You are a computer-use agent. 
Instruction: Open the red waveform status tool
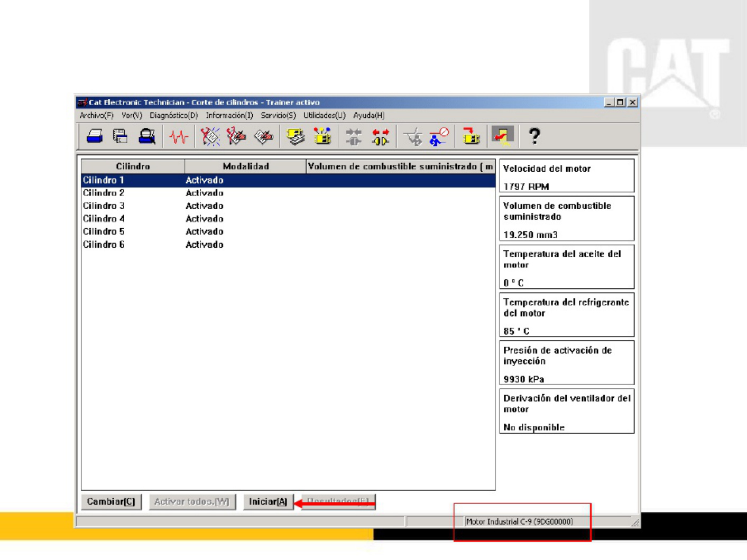tap(179, 137)
